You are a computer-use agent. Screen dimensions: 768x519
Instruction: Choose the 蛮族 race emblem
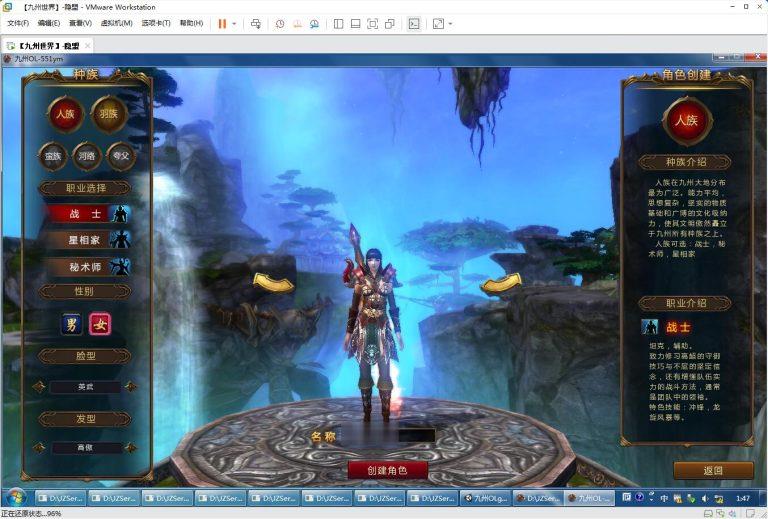point(53,156)
